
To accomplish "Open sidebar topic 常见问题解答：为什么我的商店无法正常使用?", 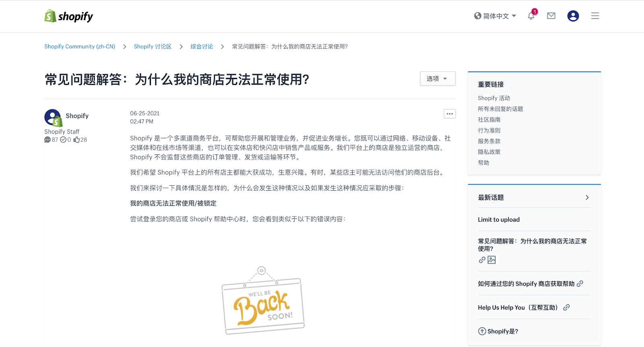I will pyautogui.click(x=532, y=245).
